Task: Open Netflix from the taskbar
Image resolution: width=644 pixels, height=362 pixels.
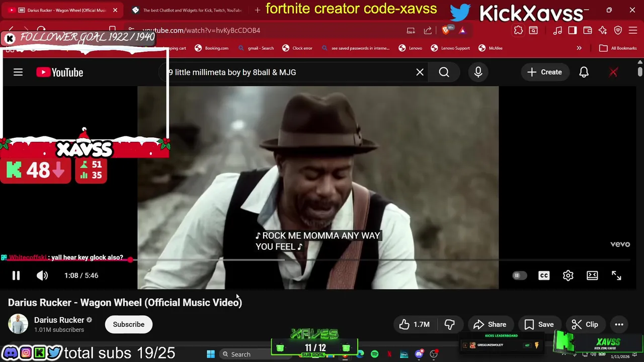Action: coord(390,354)
